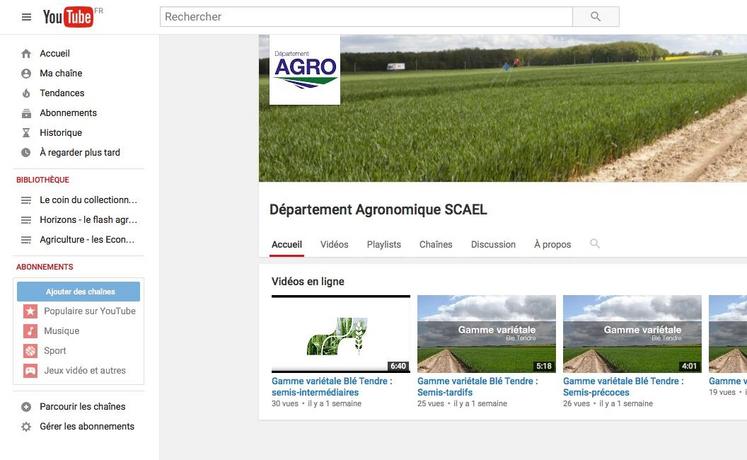Viewport: 747px width, 460px height.
Task: Open Agriculture - les Econ... playlist
Action: 87,240
